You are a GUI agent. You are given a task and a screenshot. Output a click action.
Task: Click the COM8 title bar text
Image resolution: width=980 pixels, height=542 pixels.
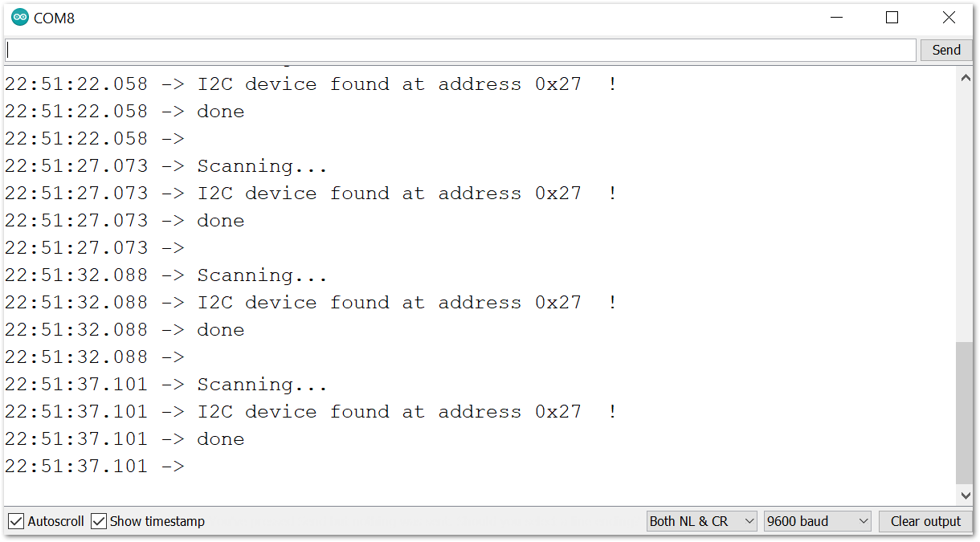click(x=55, y=18)
